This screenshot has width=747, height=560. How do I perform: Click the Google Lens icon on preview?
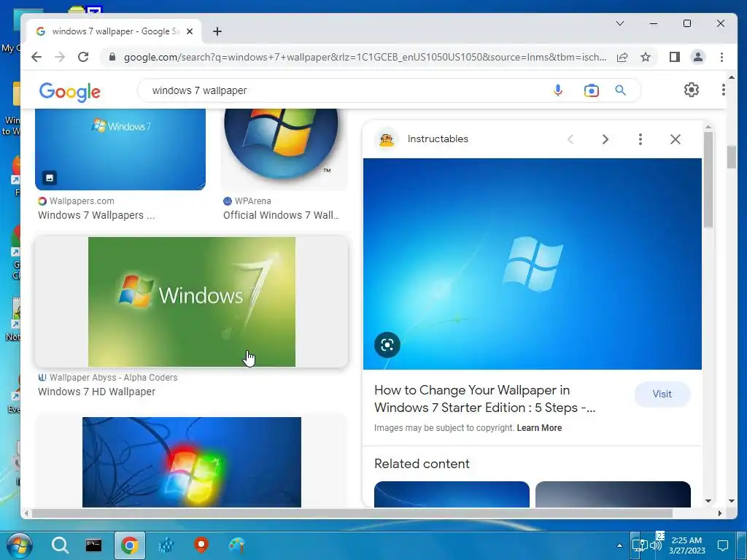click(387, 345)
